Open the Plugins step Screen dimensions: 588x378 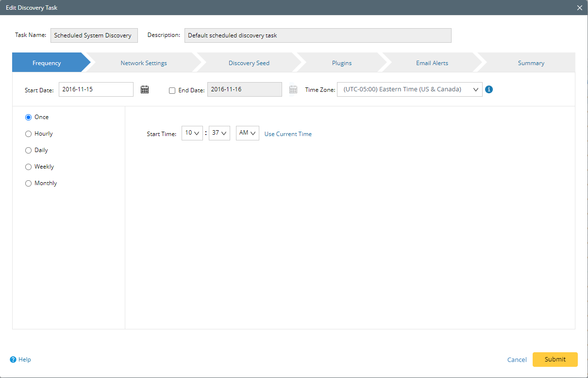coord(341,63)
